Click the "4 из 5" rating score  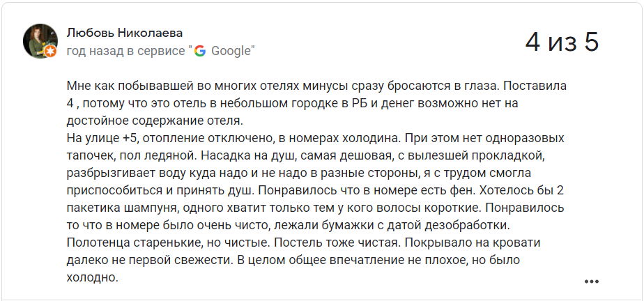tap(562, 43)
